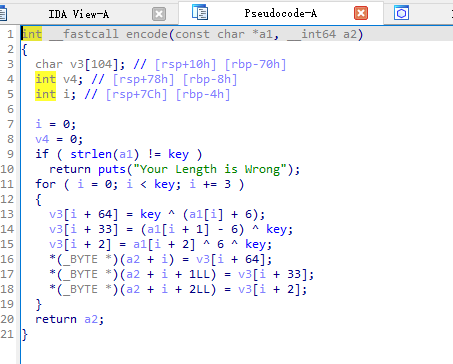This screenshot has width=453, height=364.
Task: Click the comment [rsp+7Ch] on line 5
Action: 136,94
